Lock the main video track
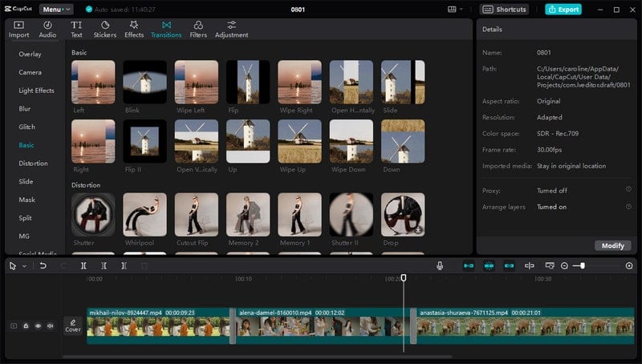 (x=26, y=326)
